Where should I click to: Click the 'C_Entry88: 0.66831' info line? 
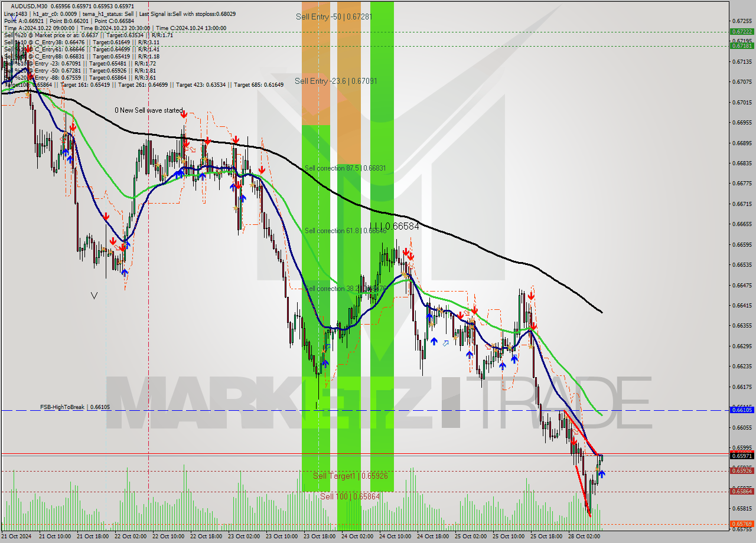[82, 56]
